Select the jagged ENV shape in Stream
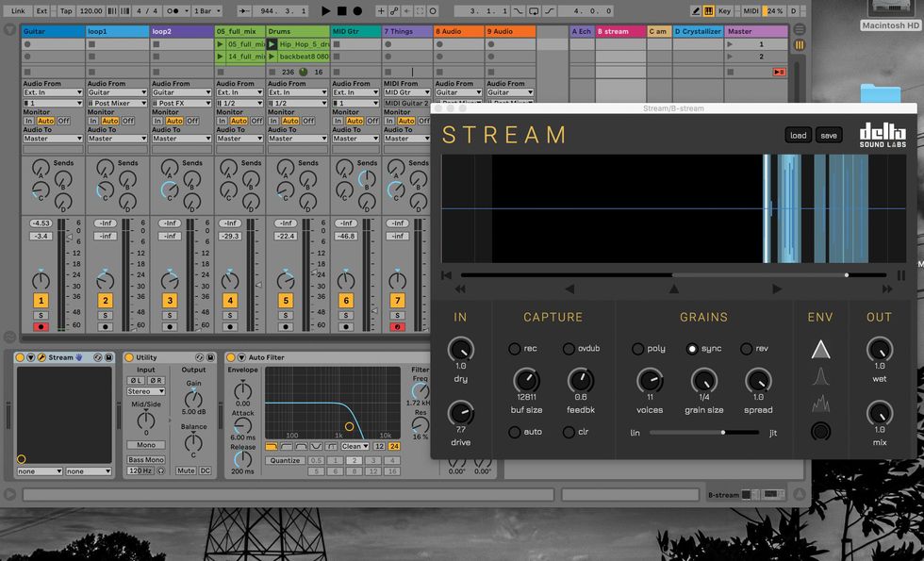Image resolution: width=924 pixels, height=561 pixels. pyautogui.click(x=820, y=404)
